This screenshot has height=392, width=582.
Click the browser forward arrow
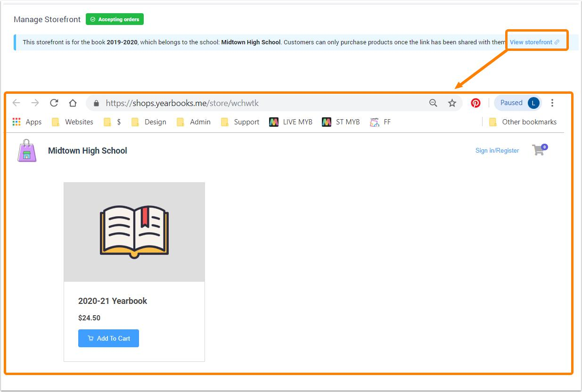point(35,103)
